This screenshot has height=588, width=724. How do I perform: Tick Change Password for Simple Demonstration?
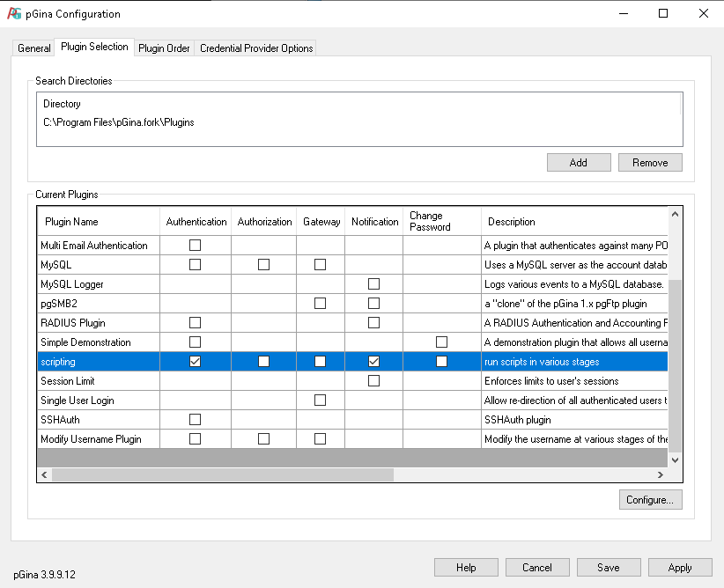pyautogui.click(x=441, y=342)
